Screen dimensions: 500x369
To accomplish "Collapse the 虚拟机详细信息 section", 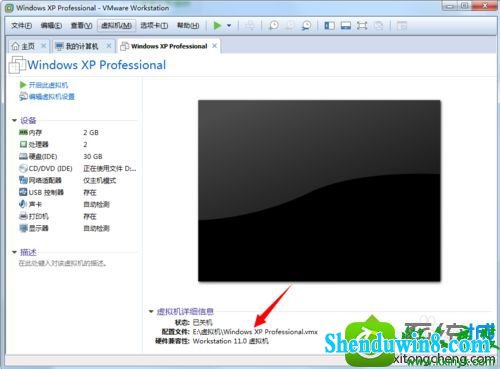I will pos(151,311).
